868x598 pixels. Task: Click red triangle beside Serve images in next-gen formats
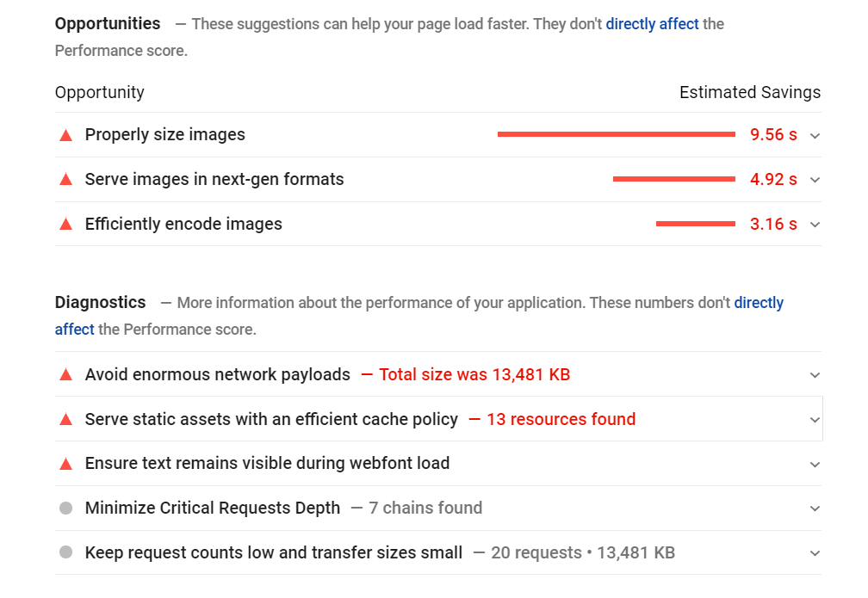click(x=65, y=180)
